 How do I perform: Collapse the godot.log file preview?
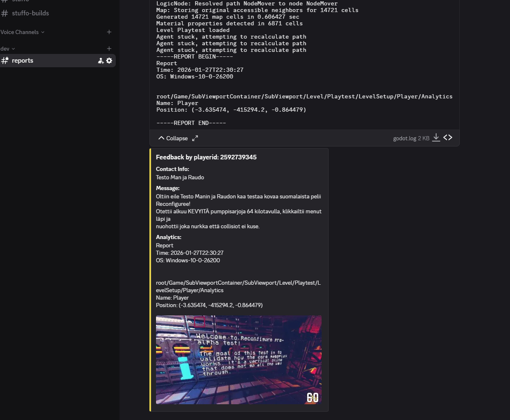(x=173, y=138)
